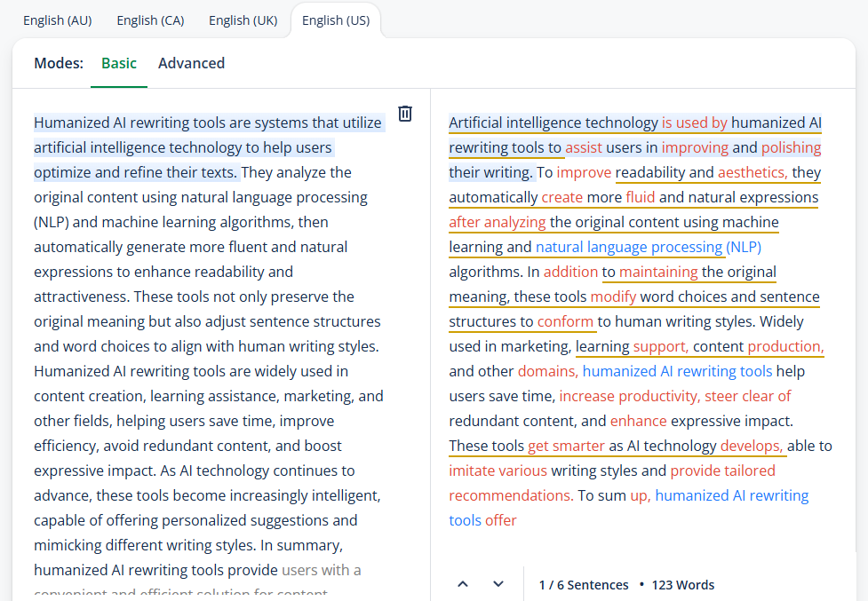
Task: Click the red word "polishing" in output
Action: [x=791, y=147]
